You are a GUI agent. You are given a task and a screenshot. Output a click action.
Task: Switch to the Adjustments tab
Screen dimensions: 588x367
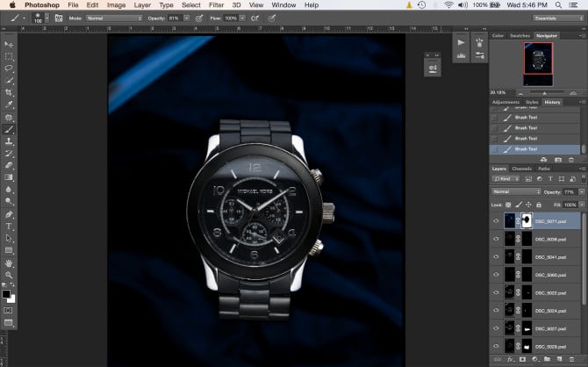506,102
